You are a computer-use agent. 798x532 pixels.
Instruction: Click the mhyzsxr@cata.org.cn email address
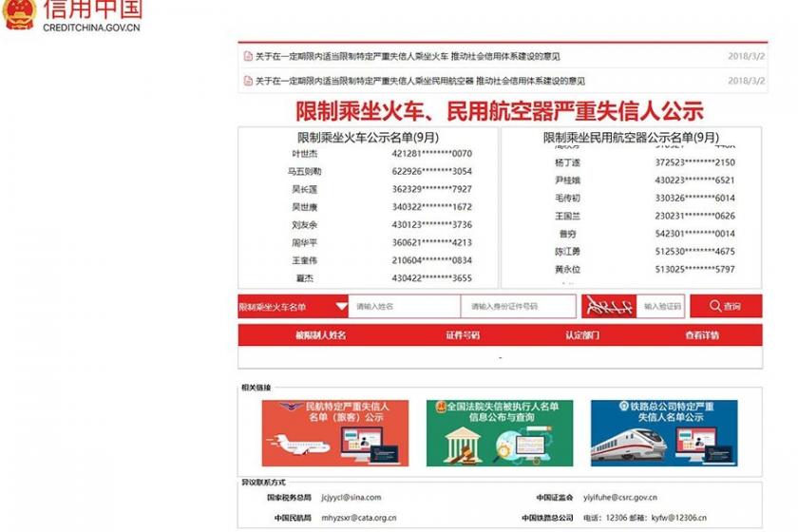[x=359, y=518]
